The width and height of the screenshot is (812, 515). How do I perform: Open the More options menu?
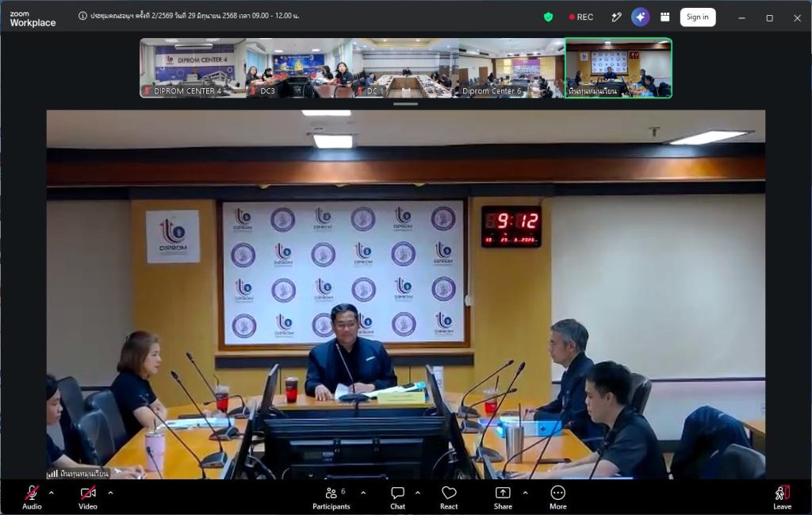coord(557,498)
